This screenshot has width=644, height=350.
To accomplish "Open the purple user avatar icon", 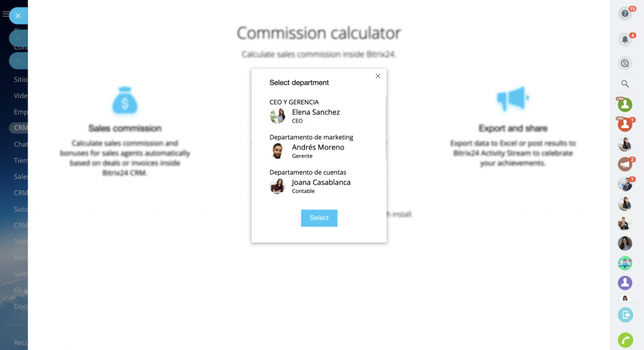I will coord(625,283).
